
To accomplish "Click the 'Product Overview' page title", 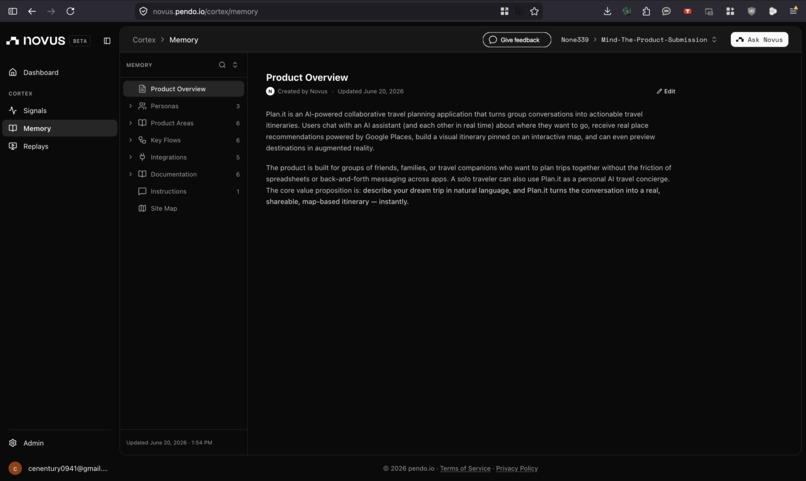I will tap(307, 78).
